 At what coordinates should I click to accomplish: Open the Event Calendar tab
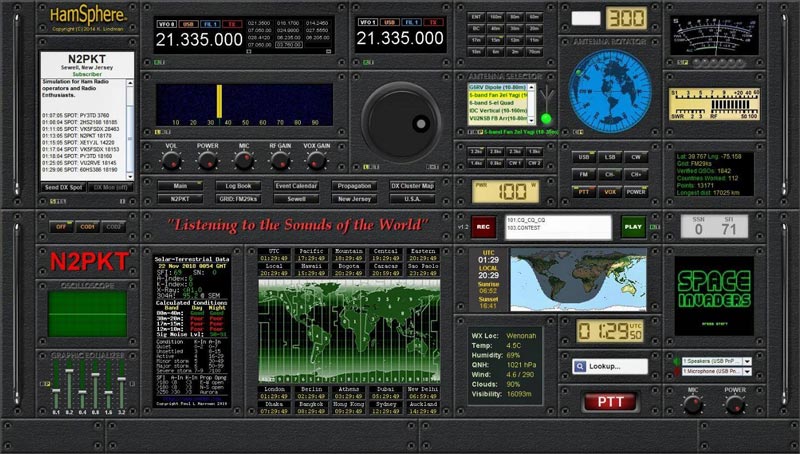pyautogui.click(x=296, y=186)
